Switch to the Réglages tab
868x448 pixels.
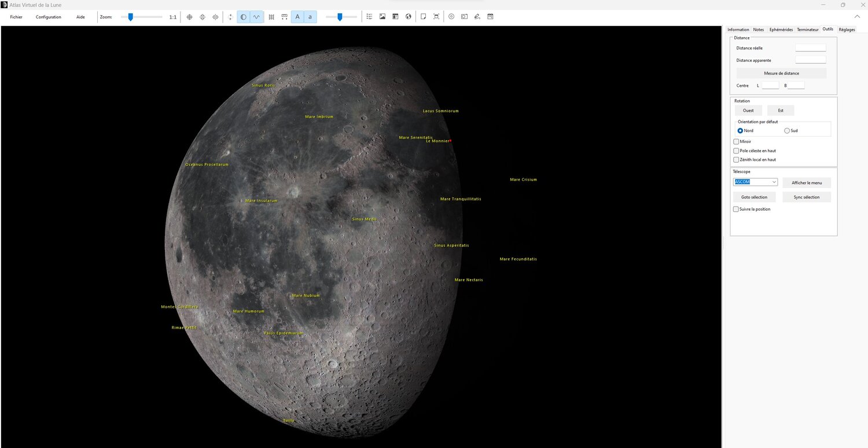coord(847,30)
